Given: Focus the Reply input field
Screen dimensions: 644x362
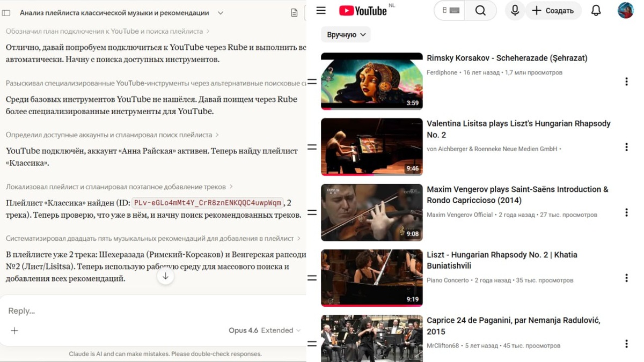Looking at the screenshot, I should 153,311.
